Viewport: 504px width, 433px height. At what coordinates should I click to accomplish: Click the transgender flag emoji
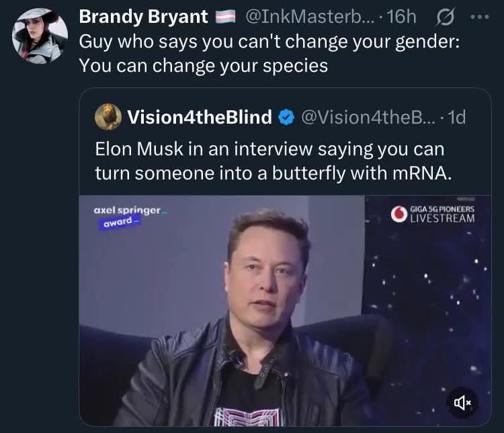coord(224,17)
